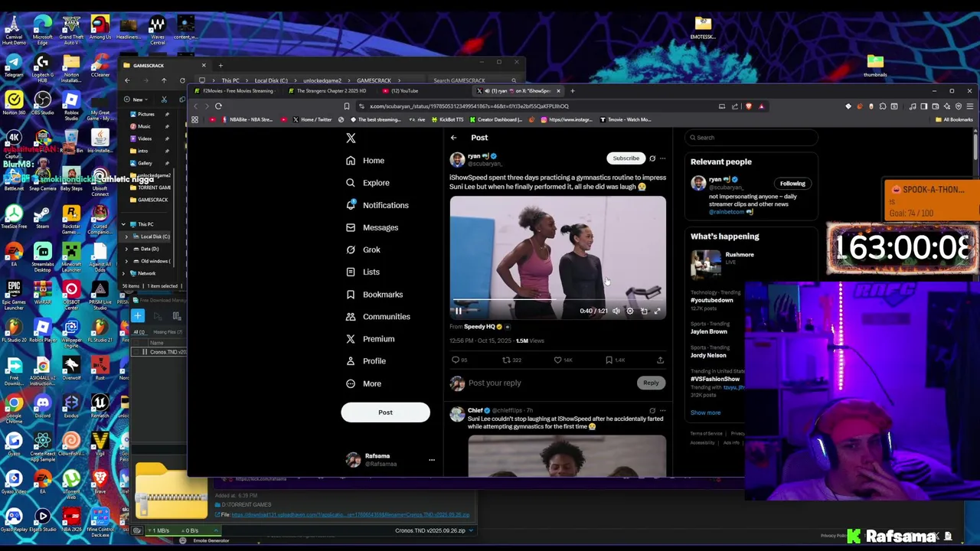Click the white Post button
The height and width of the screenshot is (551, 980).
coord(385,412)
